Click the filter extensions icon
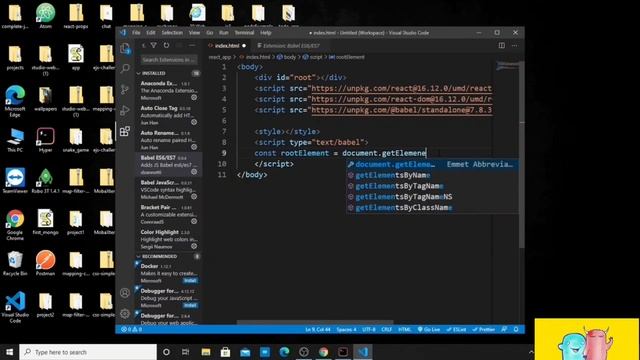640x360 pixels. (x=153, y=45)
